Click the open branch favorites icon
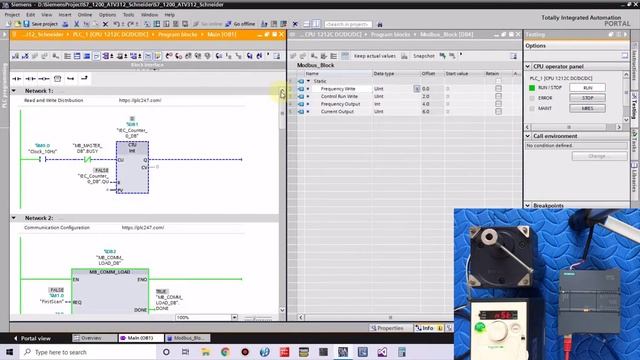 71,78
